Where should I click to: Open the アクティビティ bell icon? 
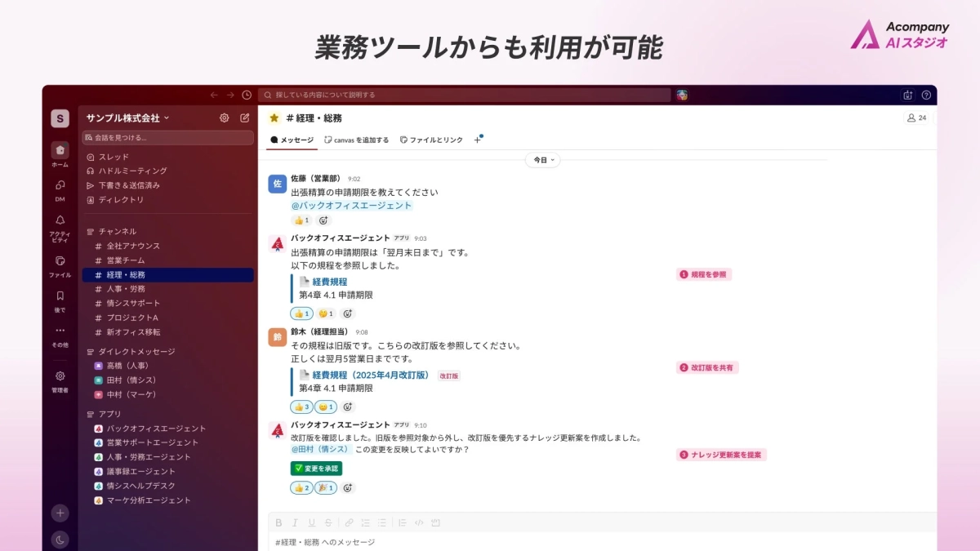[60, 220]
